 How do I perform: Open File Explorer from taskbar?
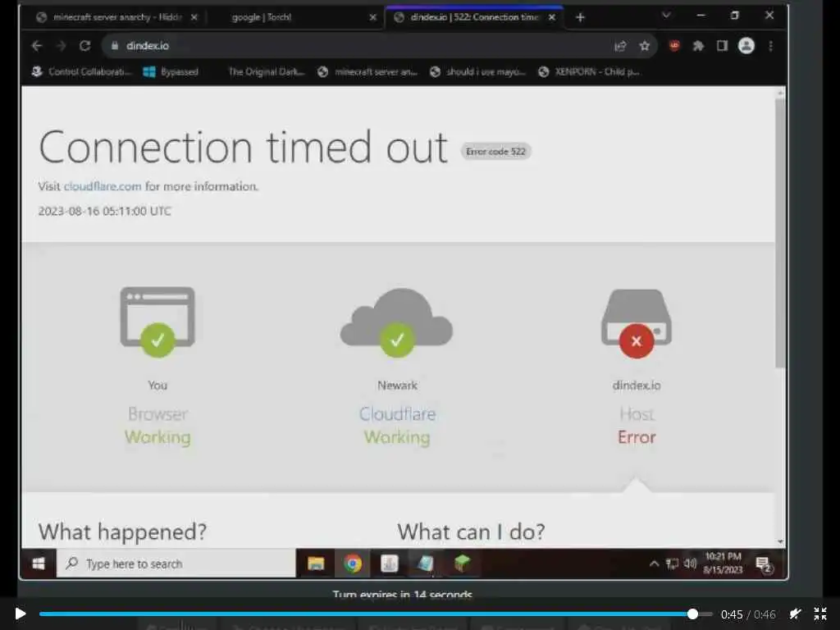click(316, 564)
